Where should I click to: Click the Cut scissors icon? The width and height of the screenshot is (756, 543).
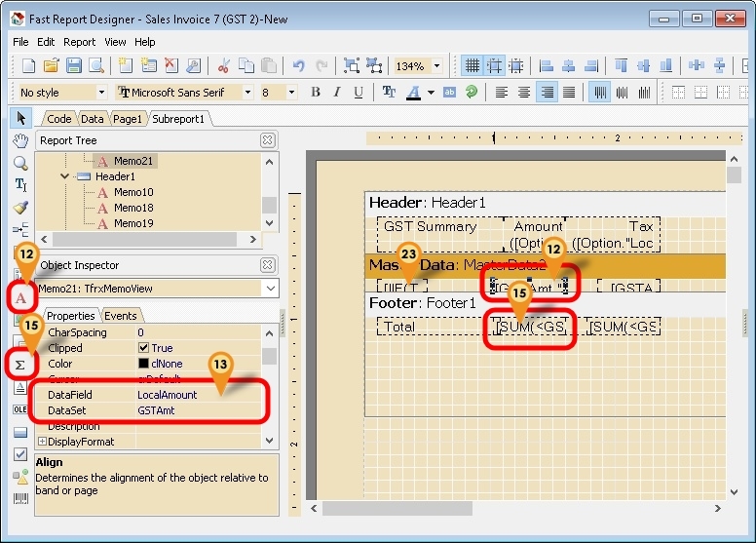223,65
